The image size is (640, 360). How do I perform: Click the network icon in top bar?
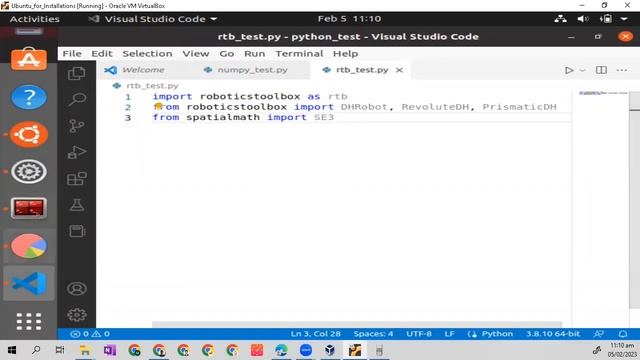pos(560,19)
